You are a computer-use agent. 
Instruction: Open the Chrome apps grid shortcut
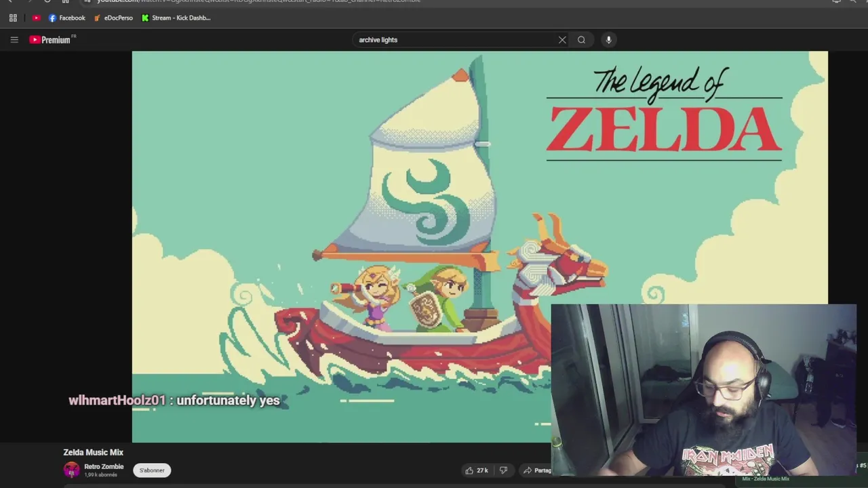tap(13, 18)
